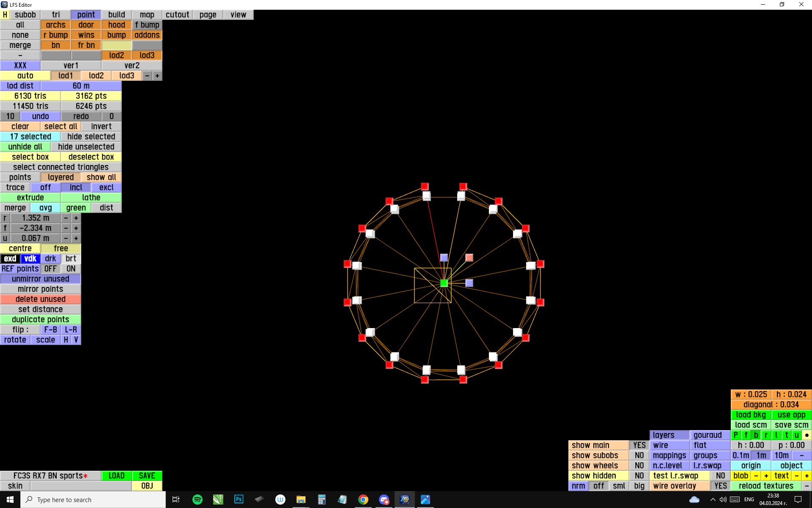Click the black dot button beside the u view

pyautogui.click(x=807, y=435)
